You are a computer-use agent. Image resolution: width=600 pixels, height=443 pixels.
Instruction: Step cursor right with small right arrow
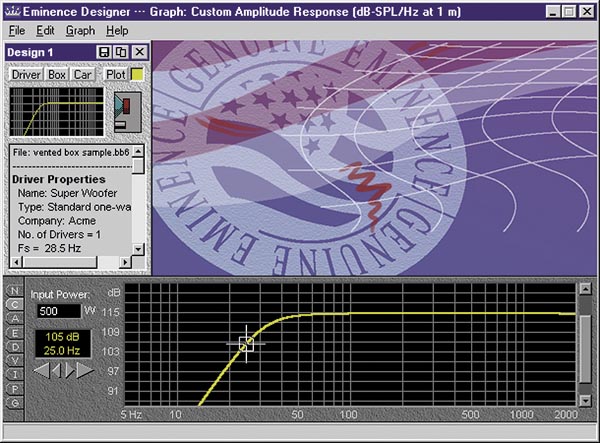tap(70, 370)
